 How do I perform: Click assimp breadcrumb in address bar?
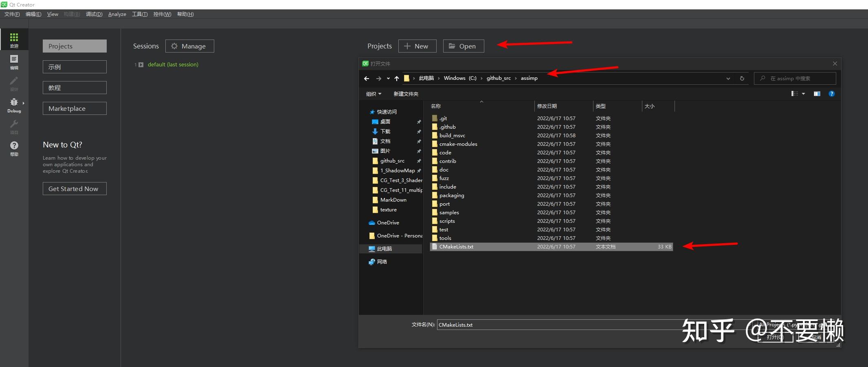click(529, 78)
